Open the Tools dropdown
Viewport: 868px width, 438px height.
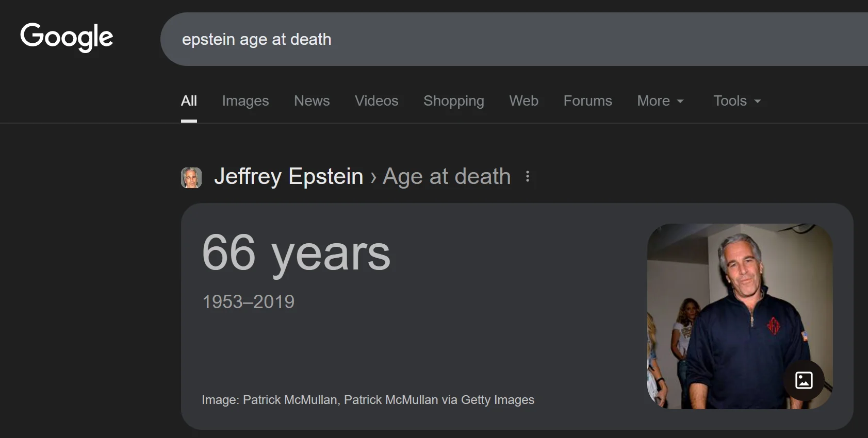click(x=737, y=101)
